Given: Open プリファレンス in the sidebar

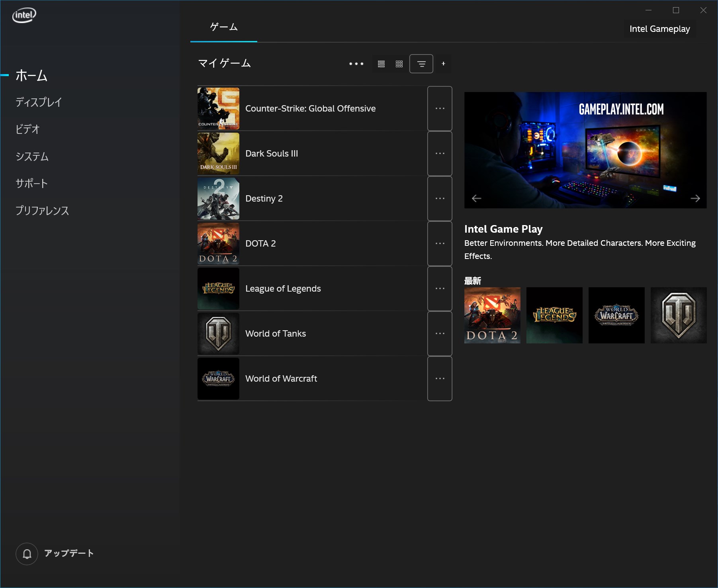Looking at the screenshot, I should pyautogui.click(x=42, y=211).
